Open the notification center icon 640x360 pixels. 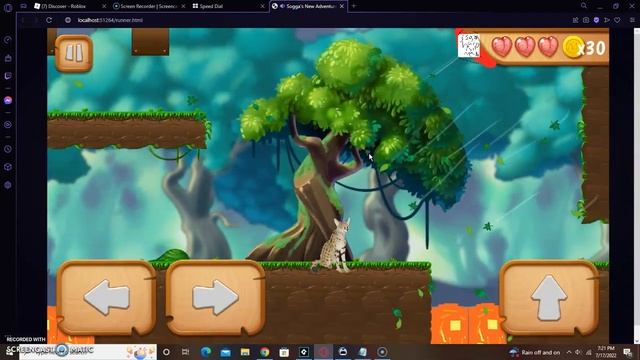627,352
